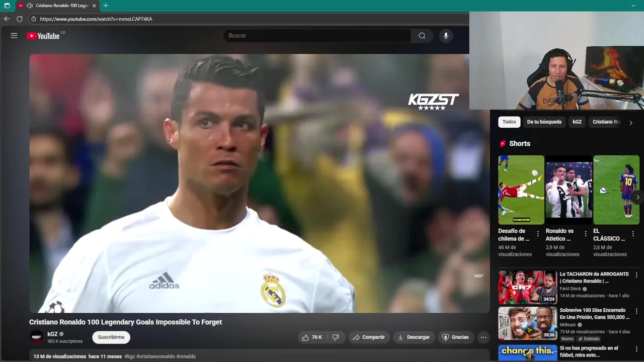Download the video with Descargar button

click(414, 337)
